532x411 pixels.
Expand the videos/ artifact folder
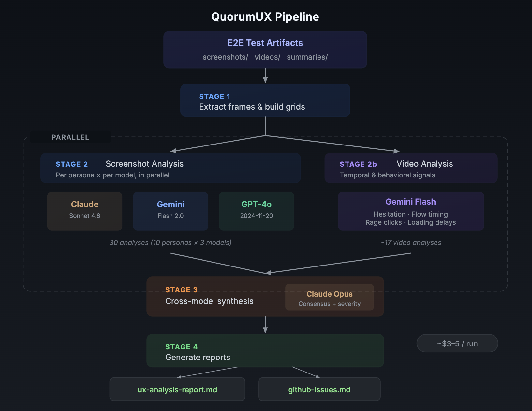tap(267, 57)
